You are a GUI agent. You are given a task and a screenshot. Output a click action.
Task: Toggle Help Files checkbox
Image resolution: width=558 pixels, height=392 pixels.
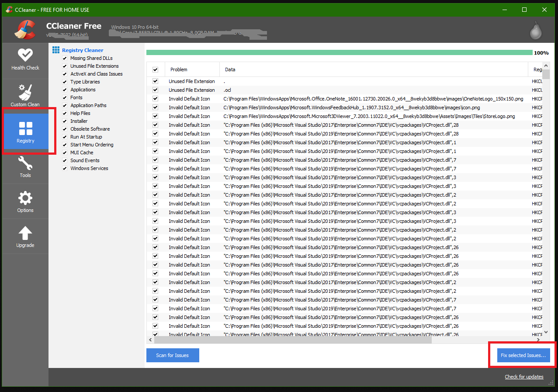point(65,113)
